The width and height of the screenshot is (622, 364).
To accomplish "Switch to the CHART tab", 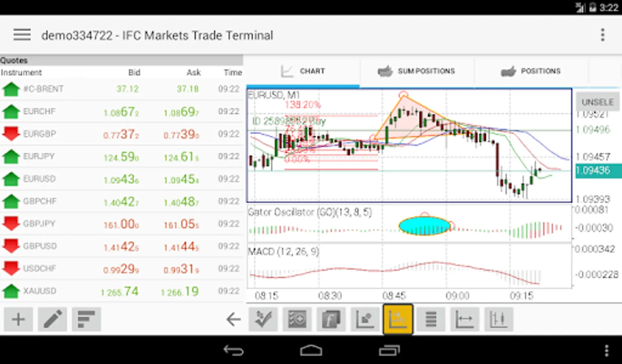I will click(302, 71).
